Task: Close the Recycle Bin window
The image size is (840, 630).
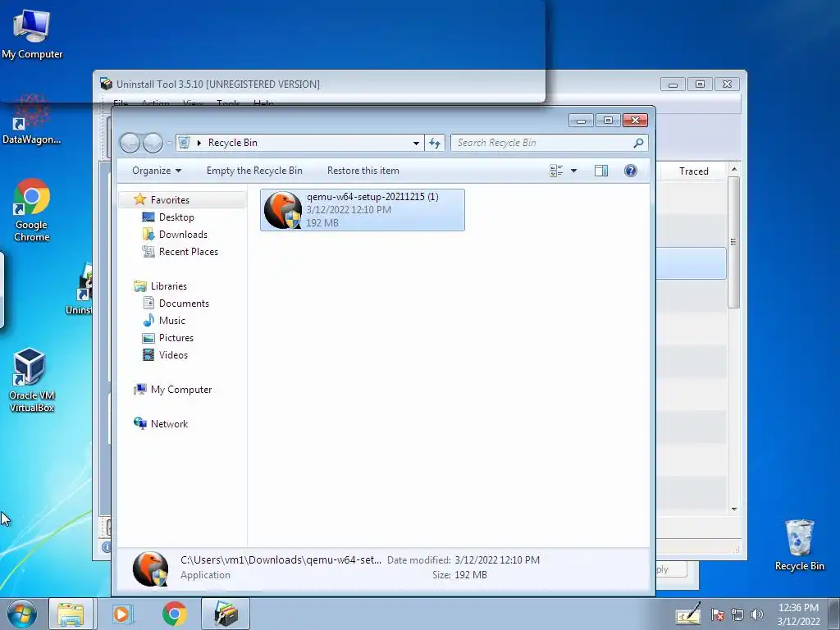Action: pos(635,121)
